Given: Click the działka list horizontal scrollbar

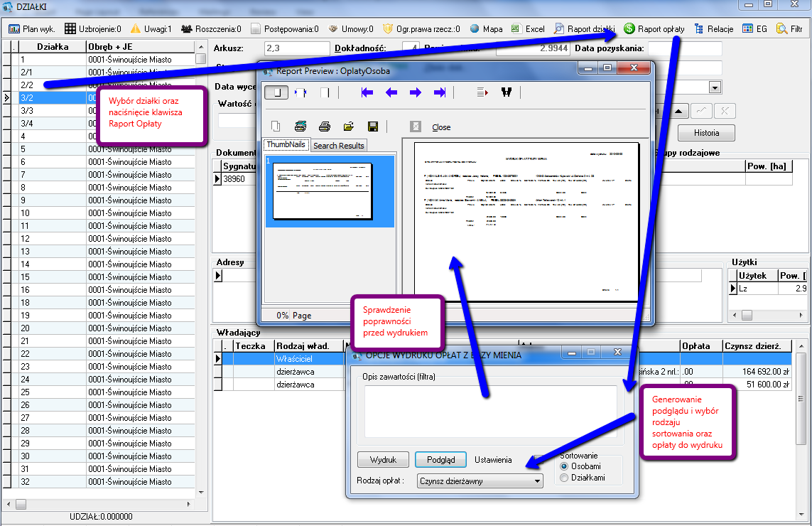Looking at the screenshot, I should (x=99, y=504).
